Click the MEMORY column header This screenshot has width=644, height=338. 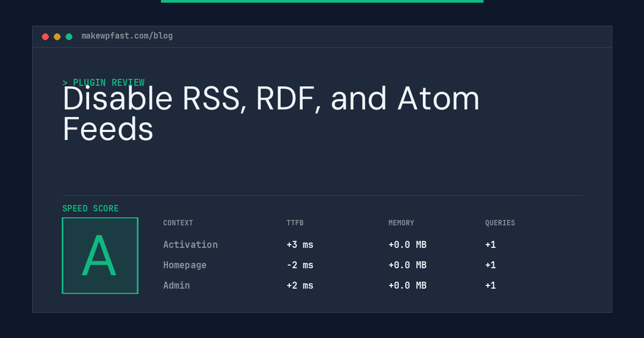(x=401, y=223)
